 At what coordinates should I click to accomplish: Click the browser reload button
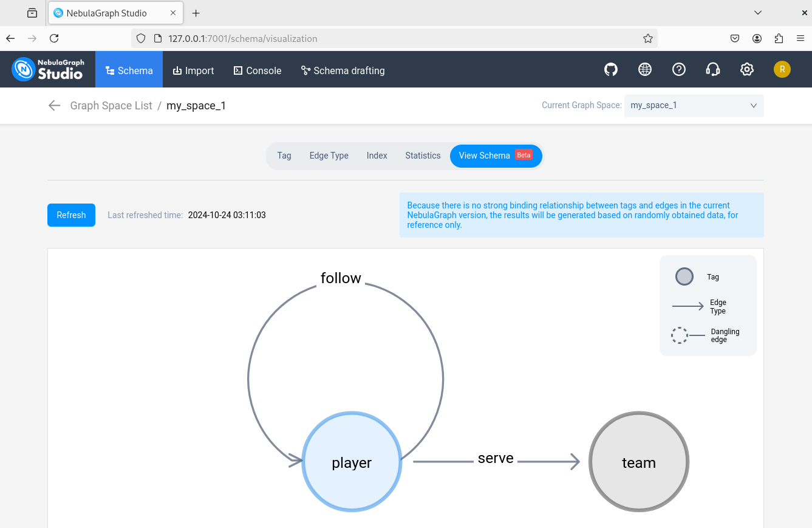[x=54, y=38]
